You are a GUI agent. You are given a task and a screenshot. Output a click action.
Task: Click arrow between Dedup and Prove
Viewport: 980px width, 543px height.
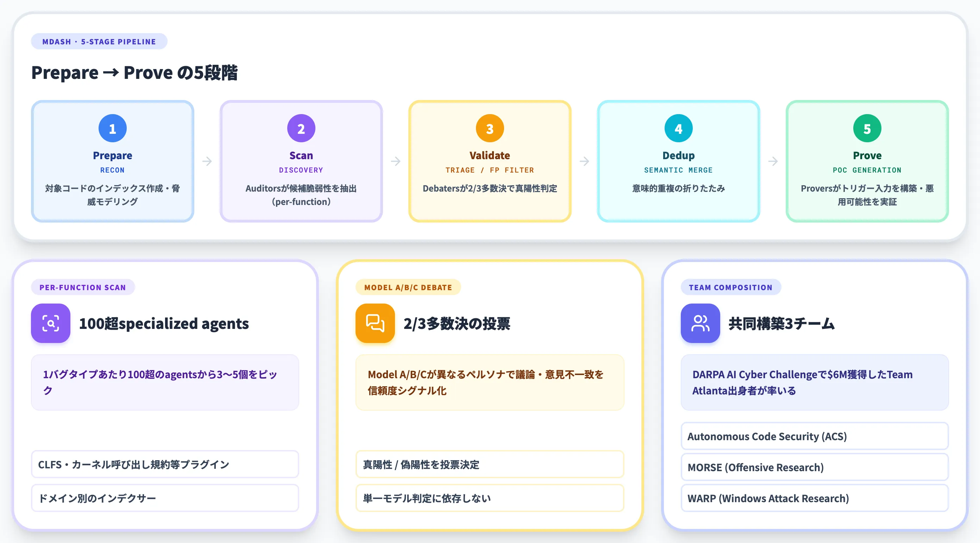point(773,161)
